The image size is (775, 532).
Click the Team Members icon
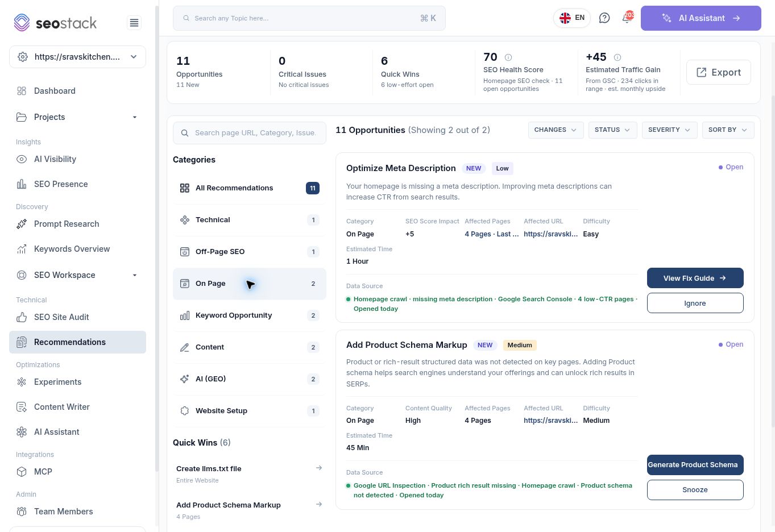[22, 512]
